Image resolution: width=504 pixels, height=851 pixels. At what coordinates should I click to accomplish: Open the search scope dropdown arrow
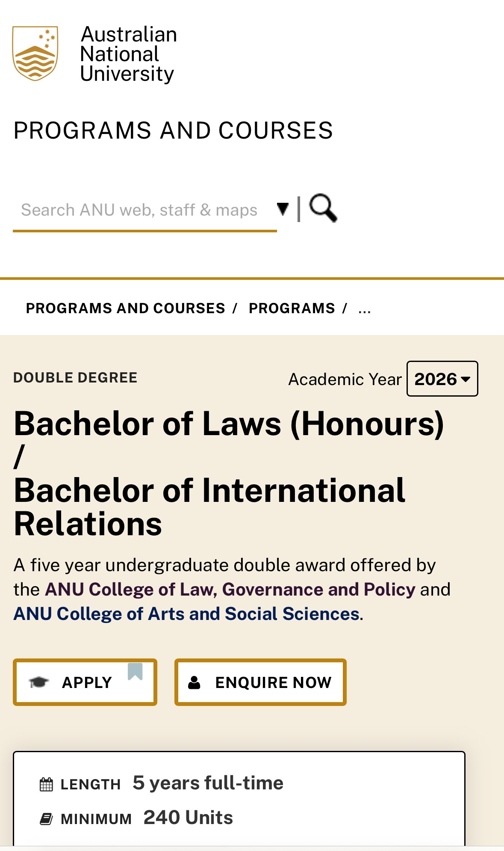283,209
